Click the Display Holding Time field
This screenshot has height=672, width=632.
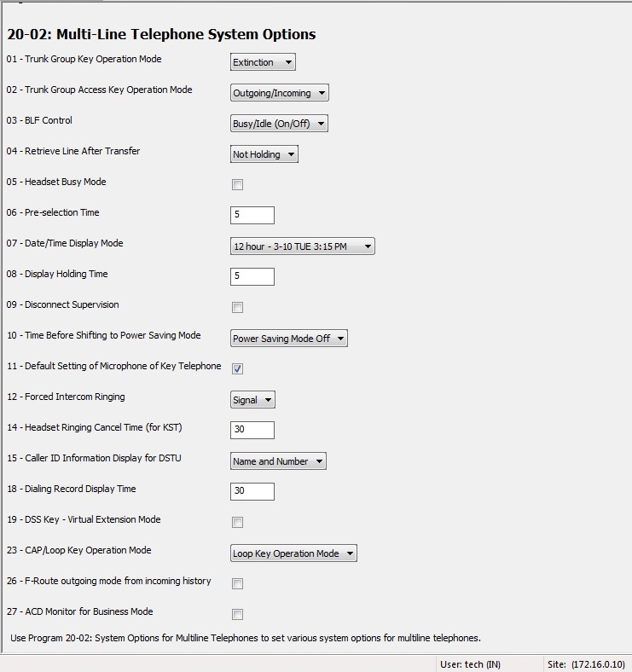(x=252, y=276)
